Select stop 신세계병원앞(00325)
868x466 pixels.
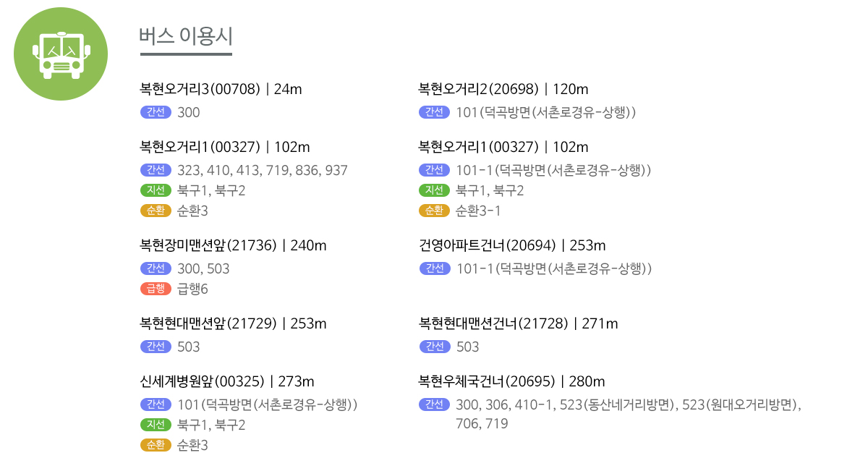[227, 382]
